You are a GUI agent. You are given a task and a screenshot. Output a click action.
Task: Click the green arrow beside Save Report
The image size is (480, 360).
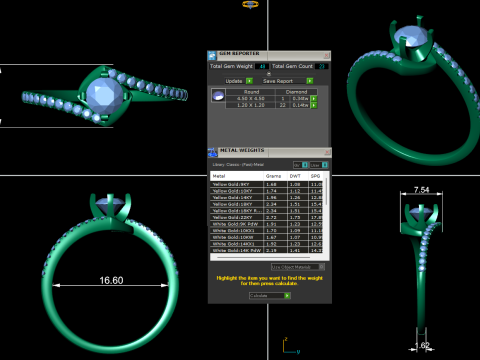coord(310,81)
